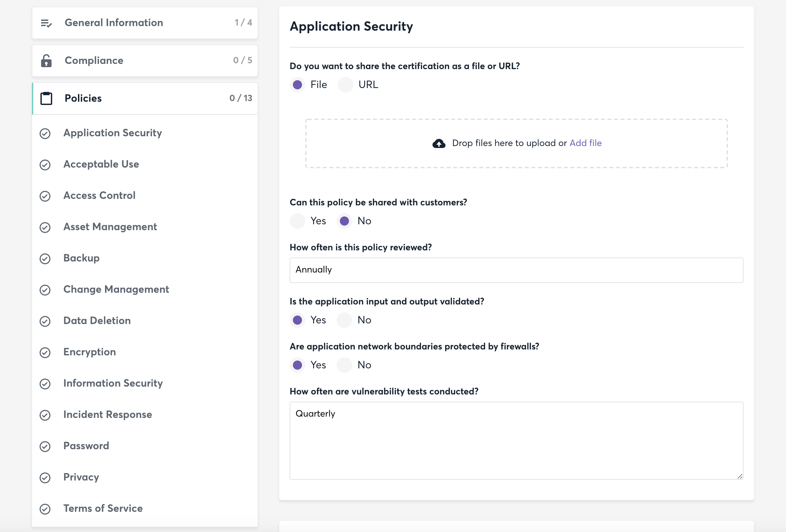
Task: Collapse the Policies section
Action: click(x=145, y=98)
